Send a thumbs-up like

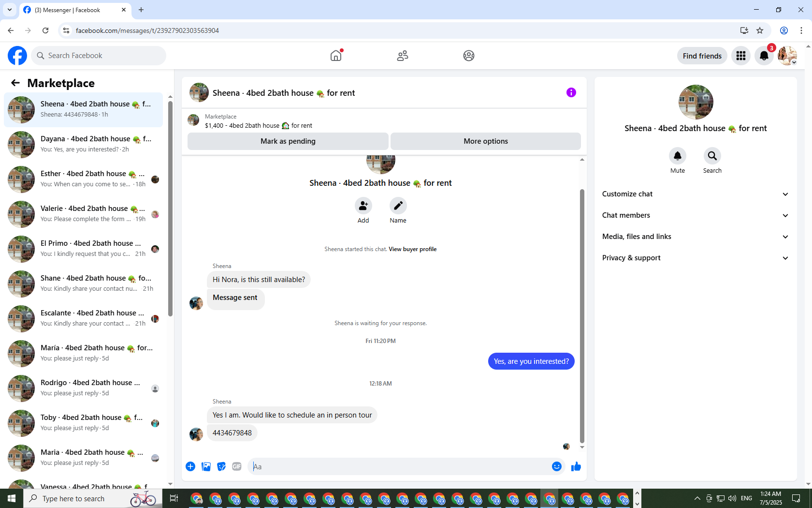point(576,466)
